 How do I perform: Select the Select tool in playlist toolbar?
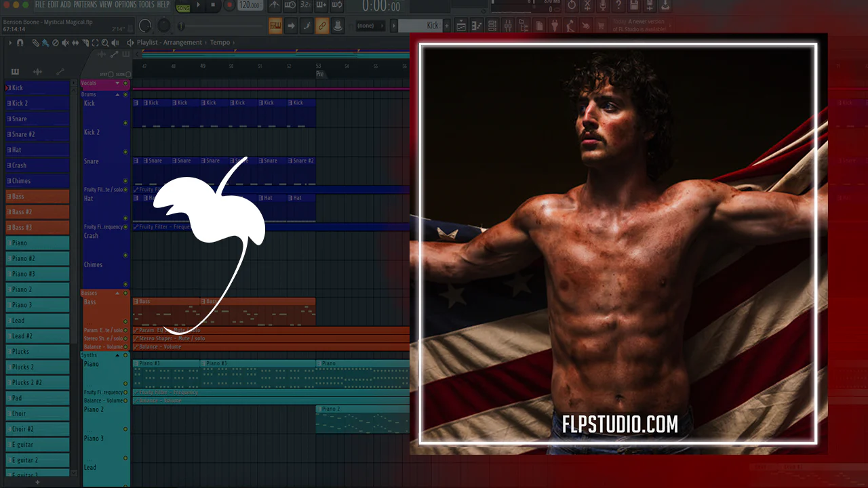96,43
